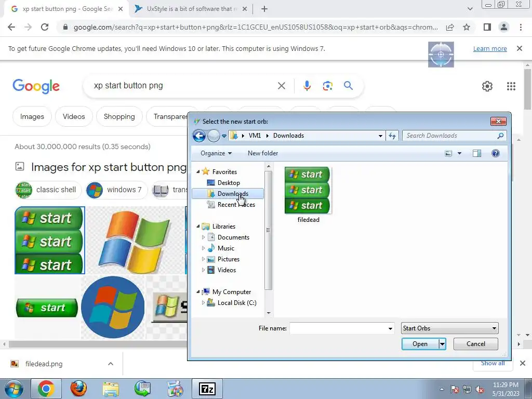The width and height of the screenshot is (532, 399).
Task: Collapse the Libraries group
Action: [198, 227]
